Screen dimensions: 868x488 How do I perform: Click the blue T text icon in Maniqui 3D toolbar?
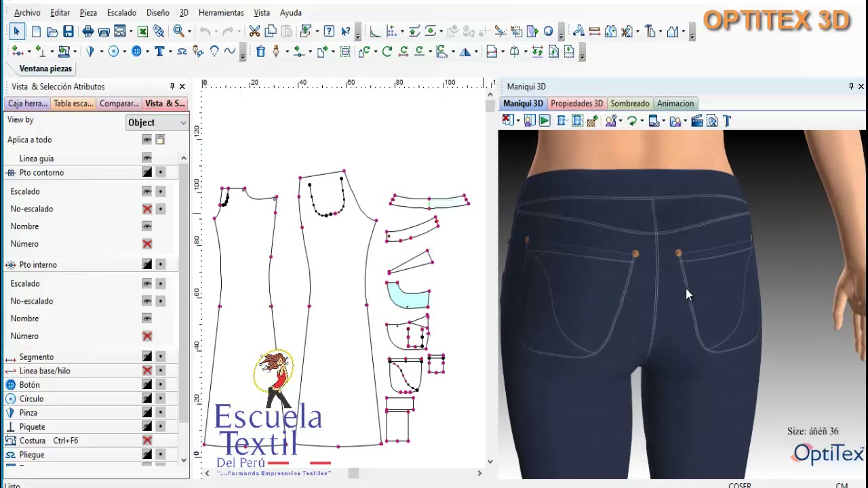point(727,121)
